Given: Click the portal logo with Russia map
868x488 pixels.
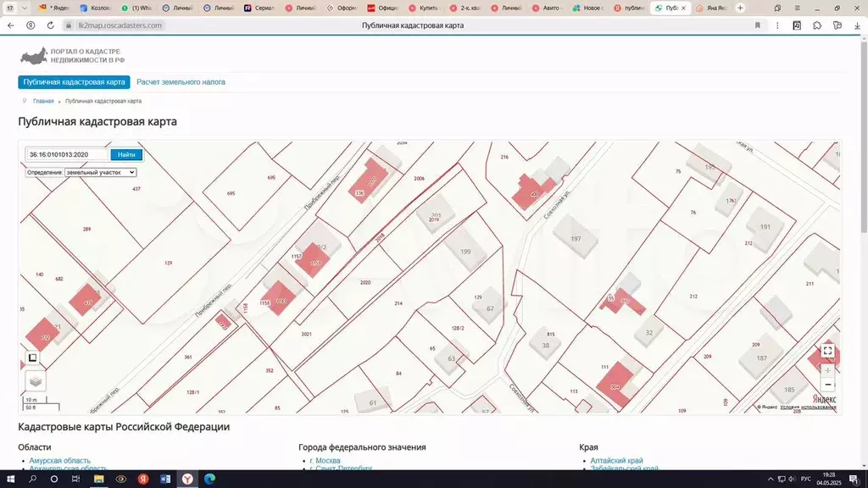Looking at the screenshot, I should pyautogui.click(x=72, y=56).
